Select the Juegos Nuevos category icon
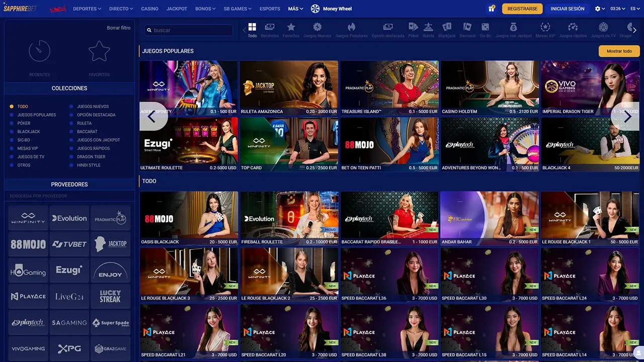The image size is (644, 362). click(x=317, y=27)
